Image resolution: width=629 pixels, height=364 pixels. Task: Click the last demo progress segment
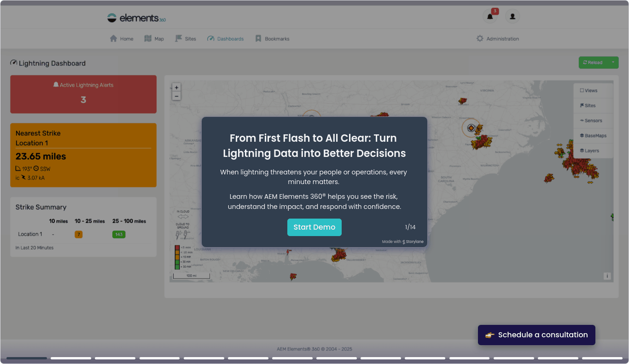[602, 358]
